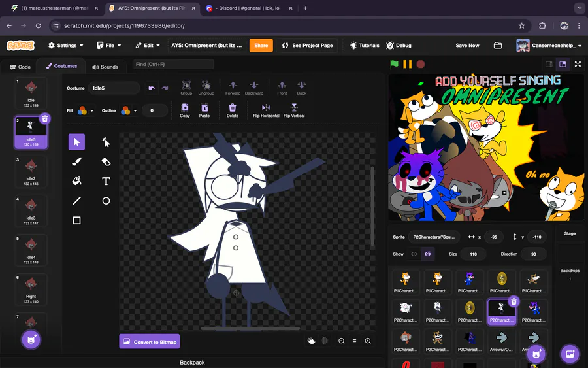588x368 pixels.
Task: Open My Stuff folder icon
Action: pyautogui.click(x=498, y=45)
